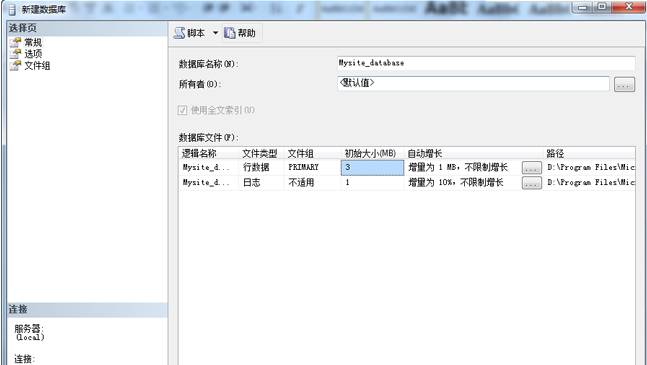Maximize the 新建数据库 window

tap(601, 7)
